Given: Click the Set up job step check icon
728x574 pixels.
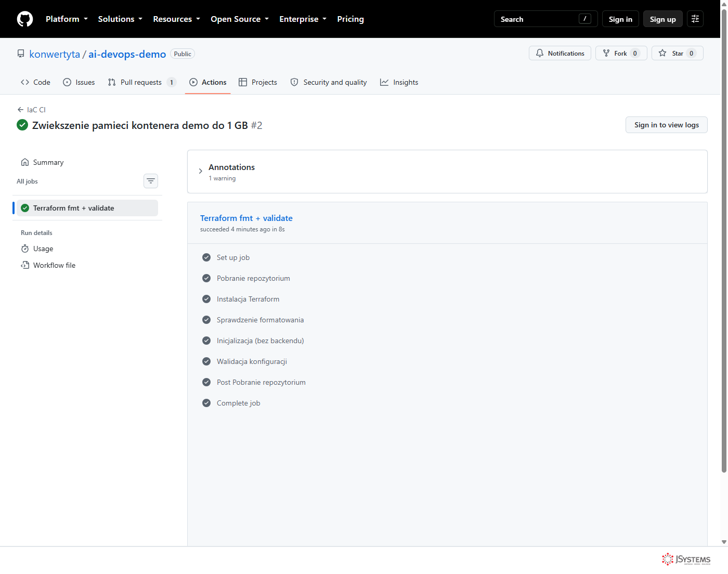Looking at the screenshot, I should click(x=206, y=257).
